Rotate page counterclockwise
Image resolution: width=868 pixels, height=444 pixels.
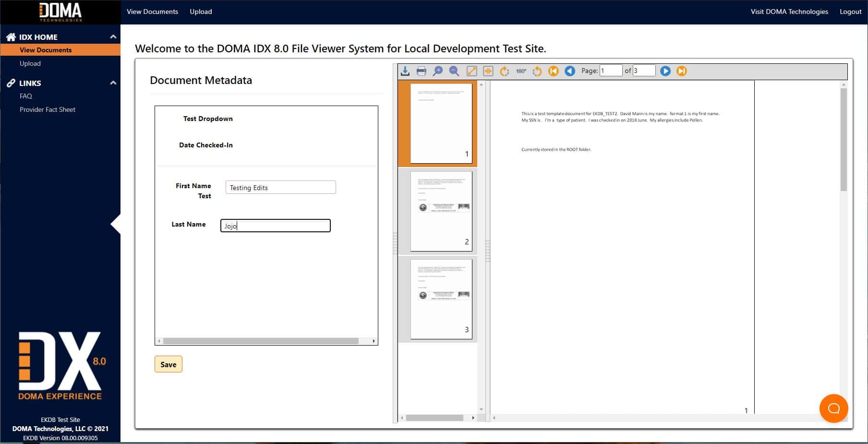(537, 71)
